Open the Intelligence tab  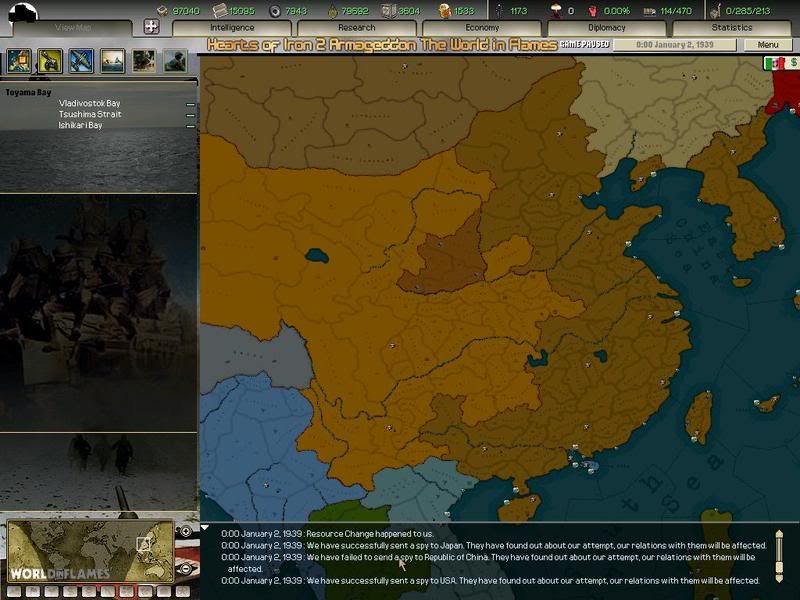point(232,28)
